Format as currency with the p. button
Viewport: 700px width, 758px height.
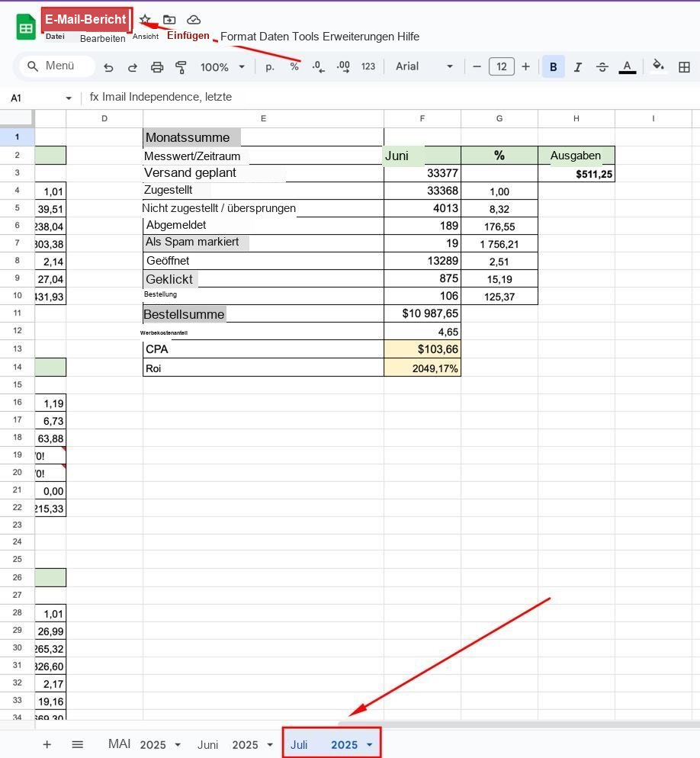tap(270, 67)
